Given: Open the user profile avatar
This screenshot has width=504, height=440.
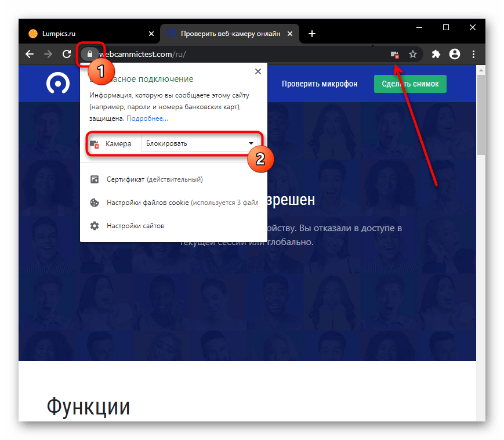Looking at the screenshot, I should click(x=455, y=54).
